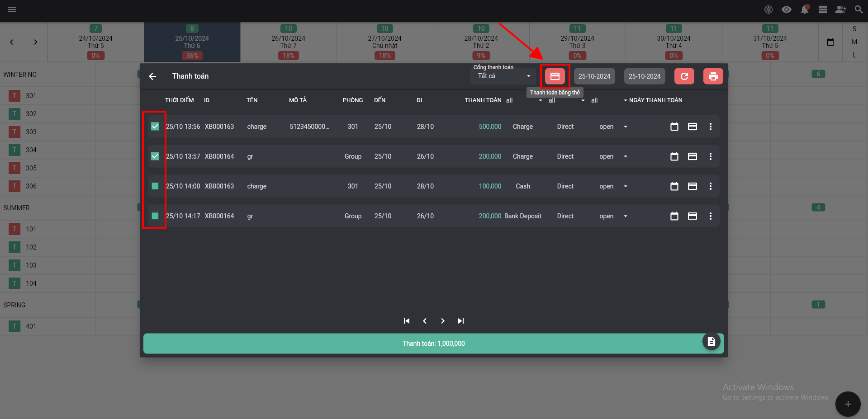Open calendar icon in the Bank Deposit row

674,216
